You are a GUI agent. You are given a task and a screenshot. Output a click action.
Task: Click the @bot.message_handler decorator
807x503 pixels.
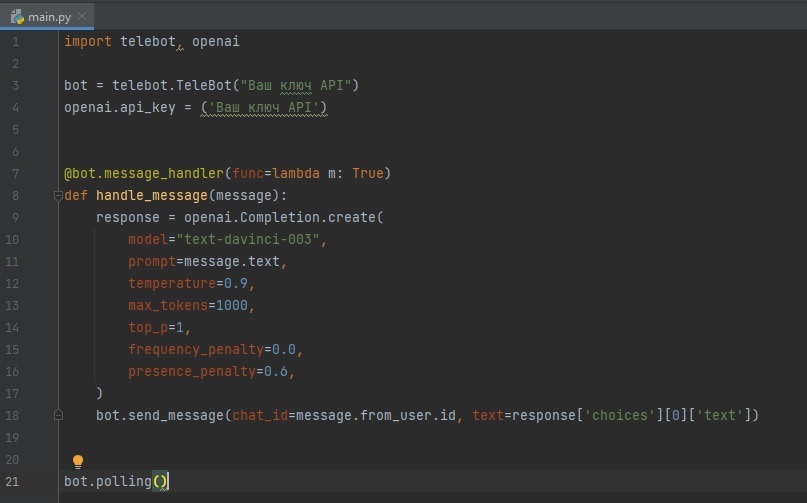(x=138, y=174)
